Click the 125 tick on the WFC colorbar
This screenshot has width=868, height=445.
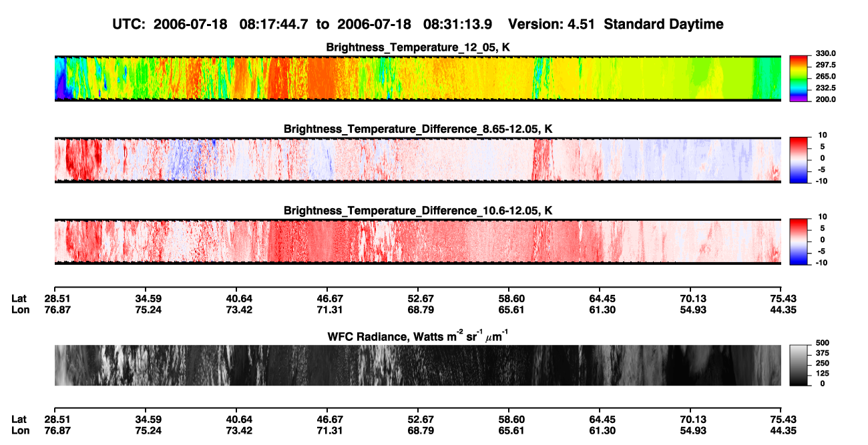tap(822, 374)
